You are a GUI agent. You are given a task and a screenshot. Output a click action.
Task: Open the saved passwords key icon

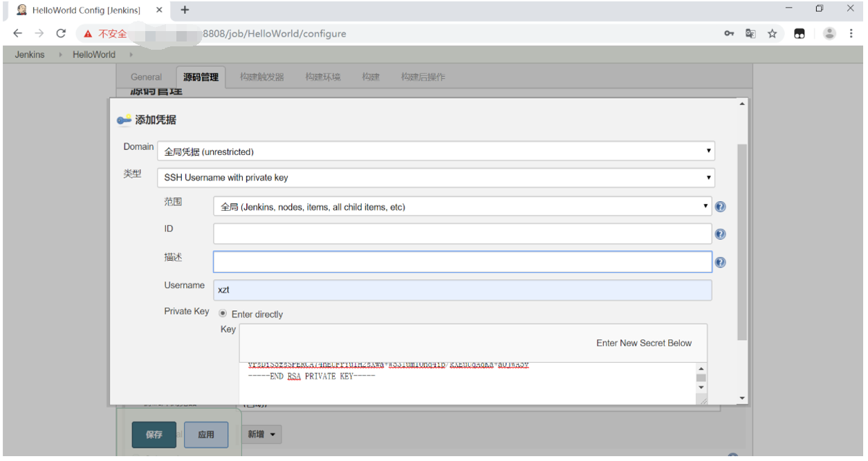(729, 33)
